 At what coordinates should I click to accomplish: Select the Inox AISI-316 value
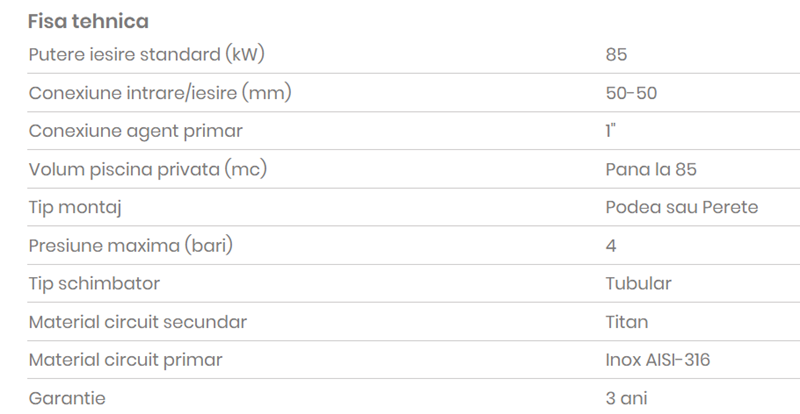tap(658, 360)
